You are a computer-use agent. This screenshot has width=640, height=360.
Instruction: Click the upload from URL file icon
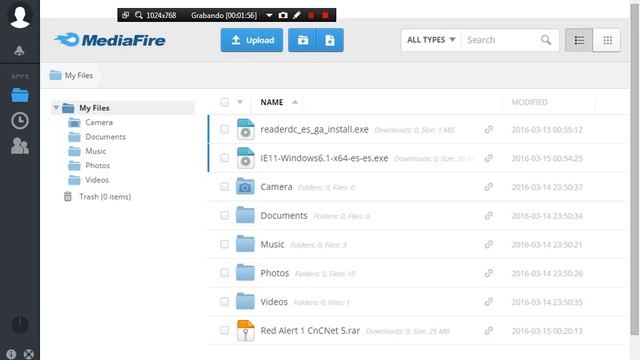pos(330,40)
